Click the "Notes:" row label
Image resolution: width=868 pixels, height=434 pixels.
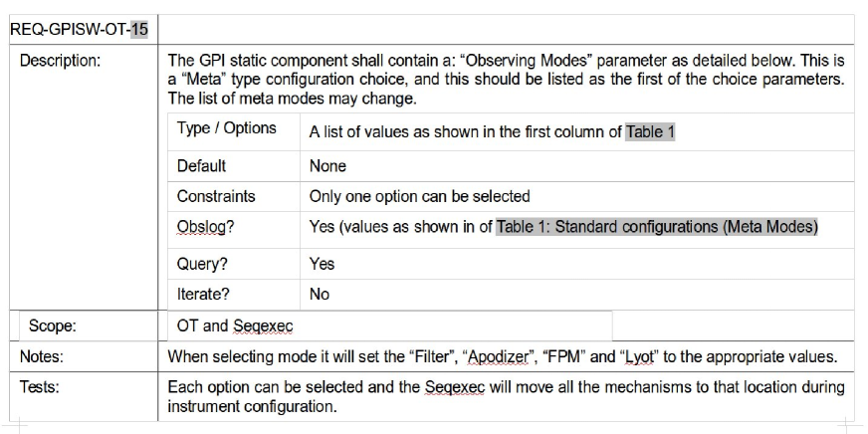[x=45, y=355]
